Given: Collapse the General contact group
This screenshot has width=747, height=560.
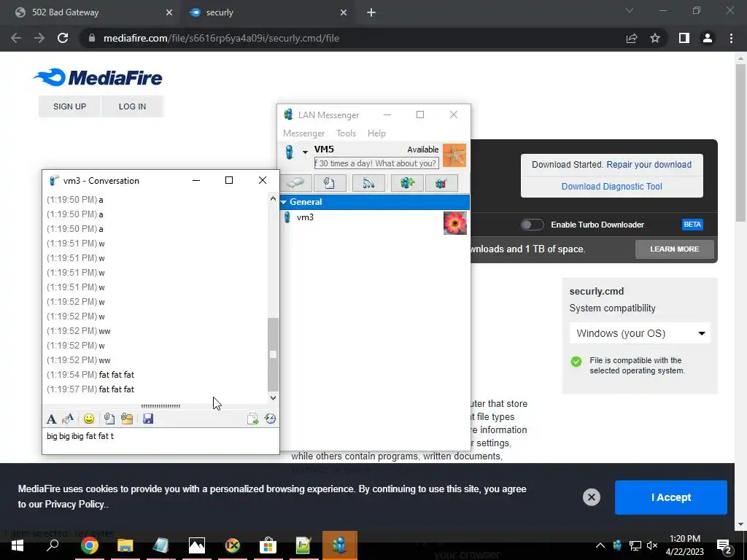Looking at the screenshot, I should click(284, 202).
